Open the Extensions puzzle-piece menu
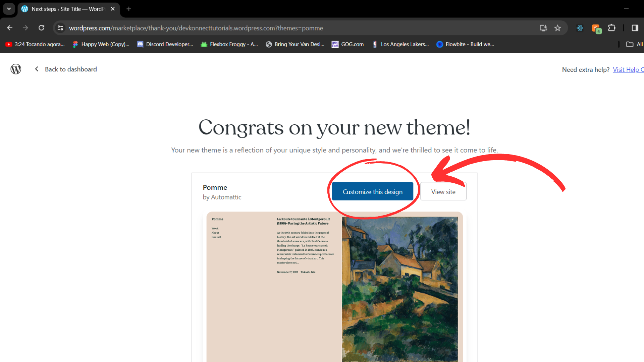 pos(612,28)
